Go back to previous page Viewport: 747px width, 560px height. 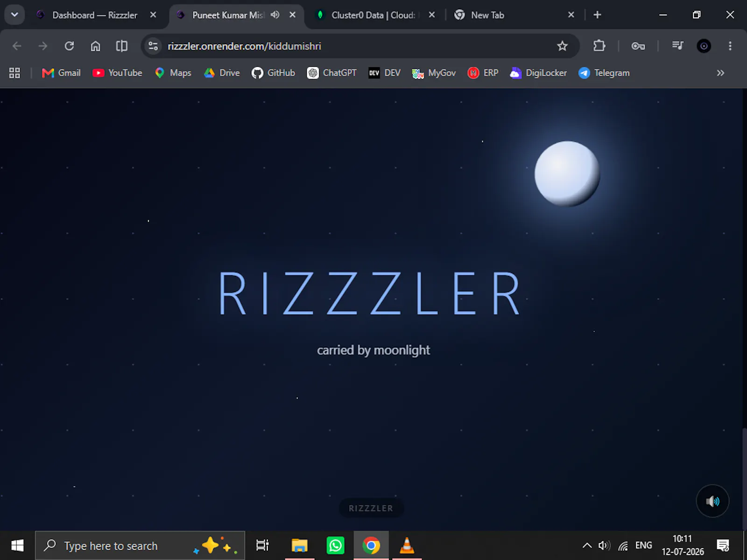(17, 46)
